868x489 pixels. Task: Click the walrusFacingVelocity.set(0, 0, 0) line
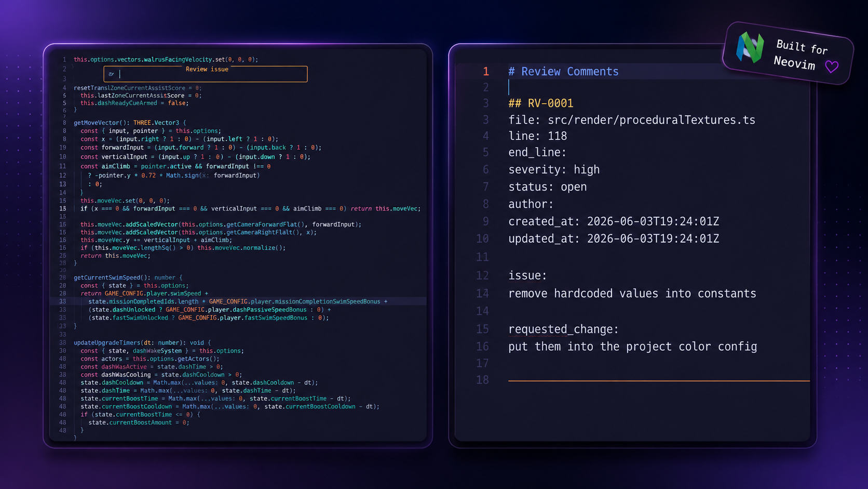point(166,60)
